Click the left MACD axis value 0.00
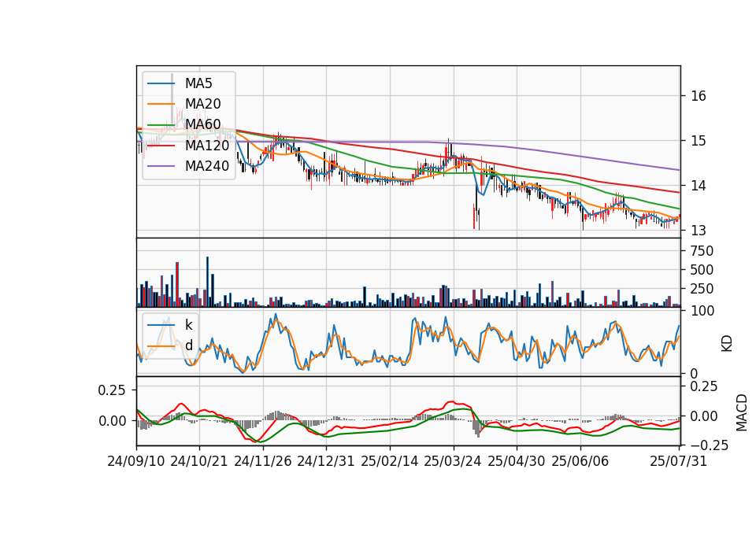Viewport: 756px width, 543px height. pos(112,421)
